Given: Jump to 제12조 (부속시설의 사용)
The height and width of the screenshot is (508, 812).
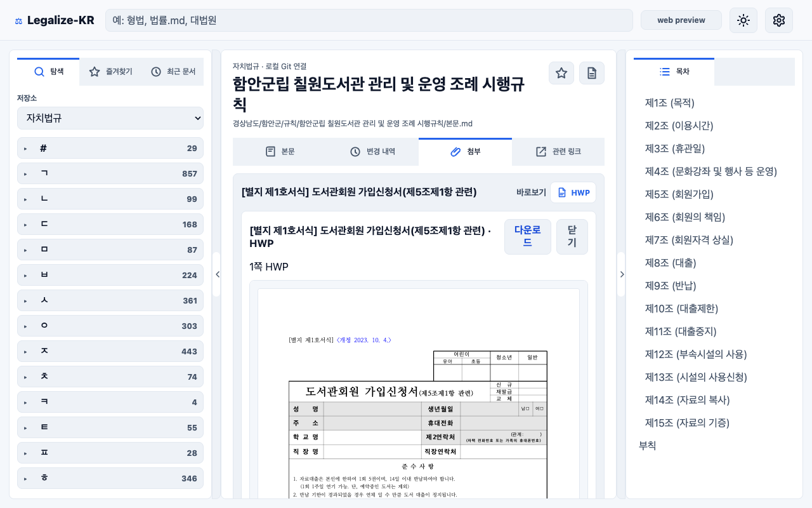Looking at the screenshot, I should point(695,354).
